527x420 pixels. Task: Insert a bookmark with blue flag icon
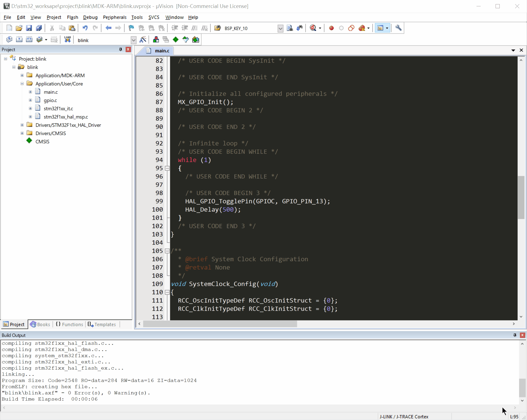pos(131,28)
